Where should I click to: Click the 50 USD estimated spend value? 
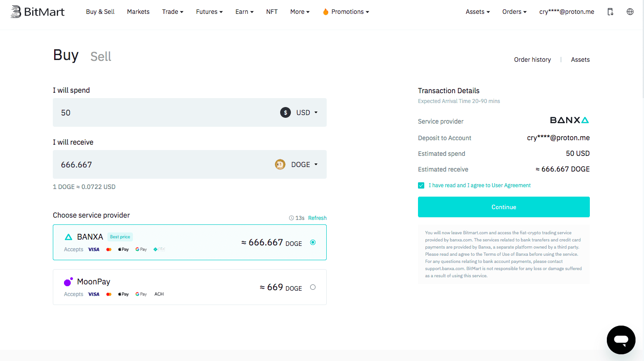[578, 154]
